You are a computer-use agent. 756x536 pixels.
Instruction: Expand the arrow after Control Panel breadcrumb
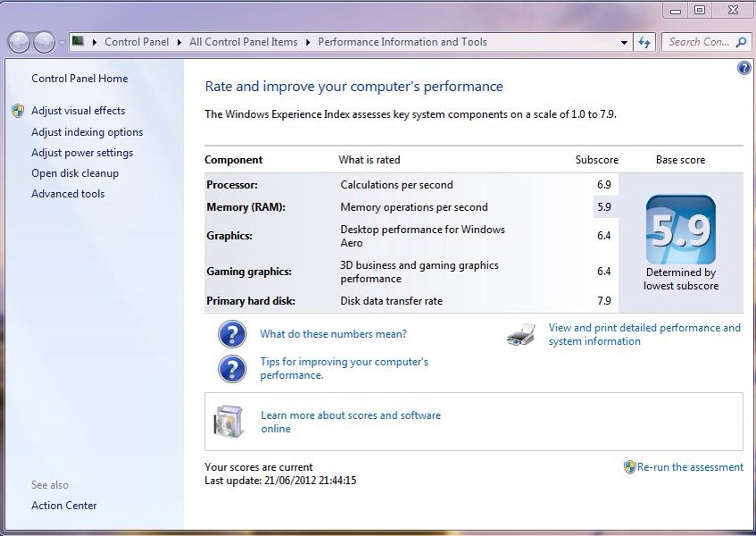click(x=179, y=43)
